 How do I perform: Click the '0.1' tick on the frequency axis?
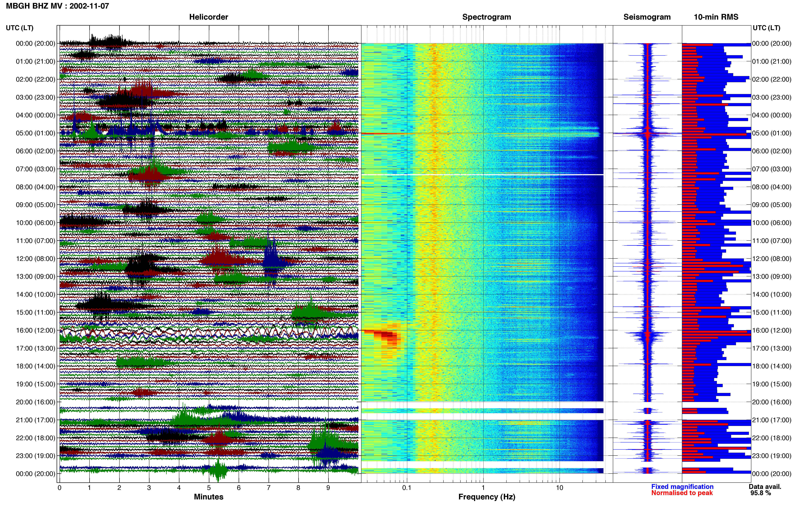[407, 488]
